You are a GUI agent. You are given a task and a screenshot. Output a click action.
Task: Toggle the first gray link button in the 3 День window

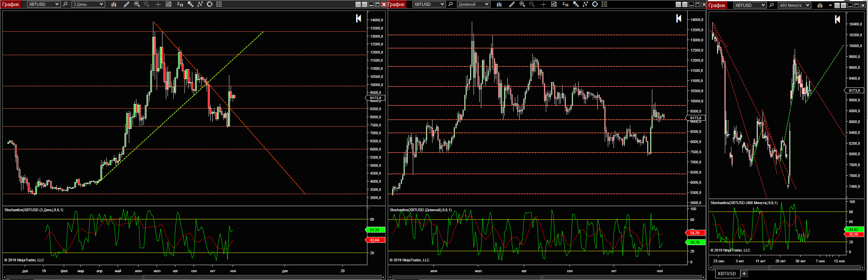pyautogui.click(x=358, y=4)
